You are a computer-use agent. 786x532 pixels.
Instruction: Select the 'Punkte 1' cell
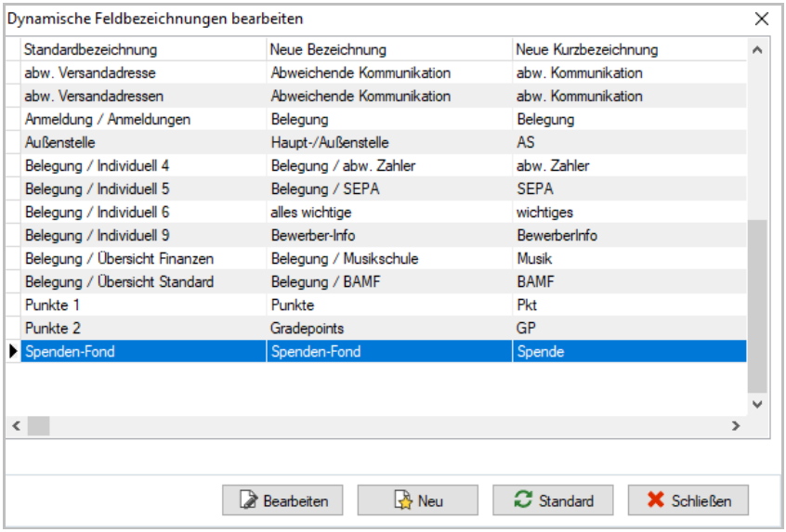[143, 305]
